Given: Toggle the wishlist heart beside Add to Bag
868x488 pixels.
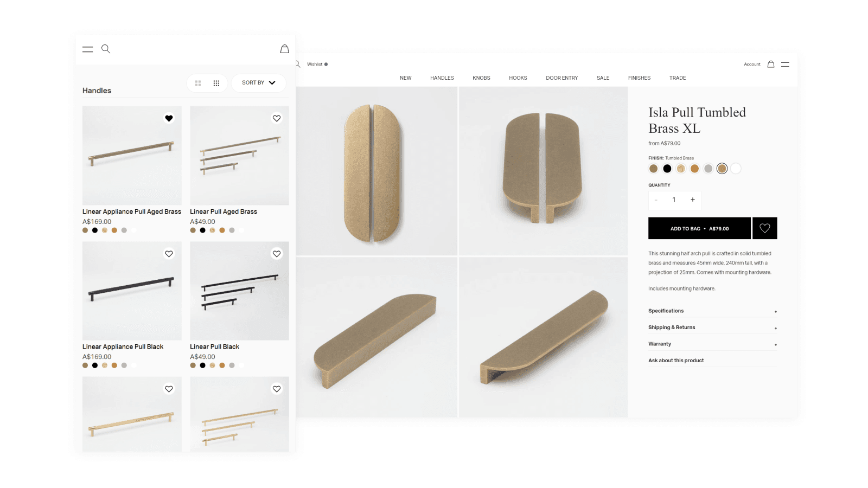Looking at the screenshot, I should click(x=765, y=228).
